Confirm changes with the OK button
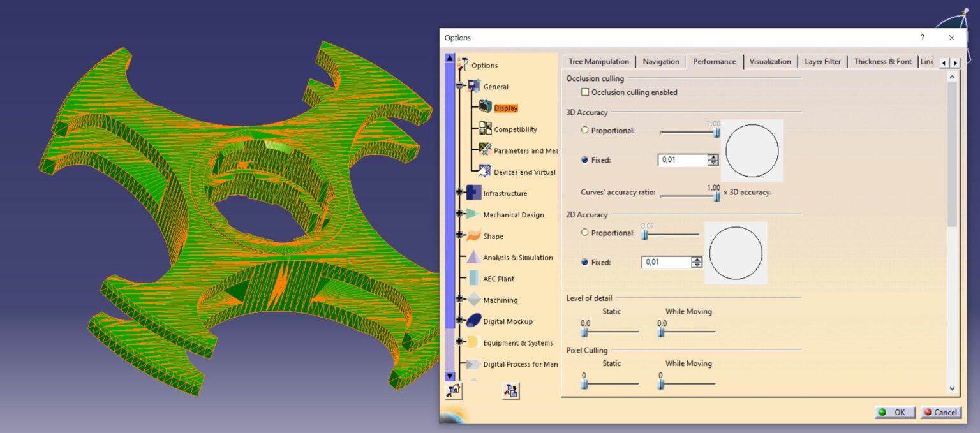 [x=894, y=412]
